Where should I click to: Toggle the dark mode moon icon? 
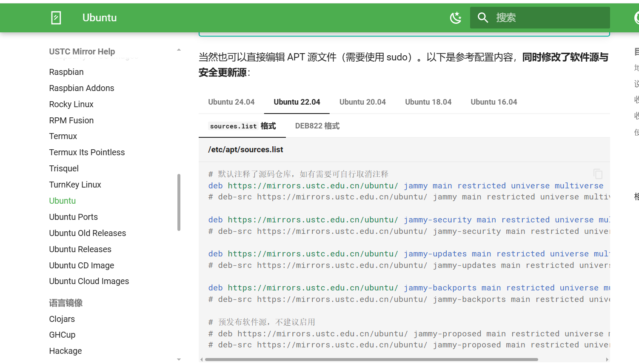pos(456,18)
